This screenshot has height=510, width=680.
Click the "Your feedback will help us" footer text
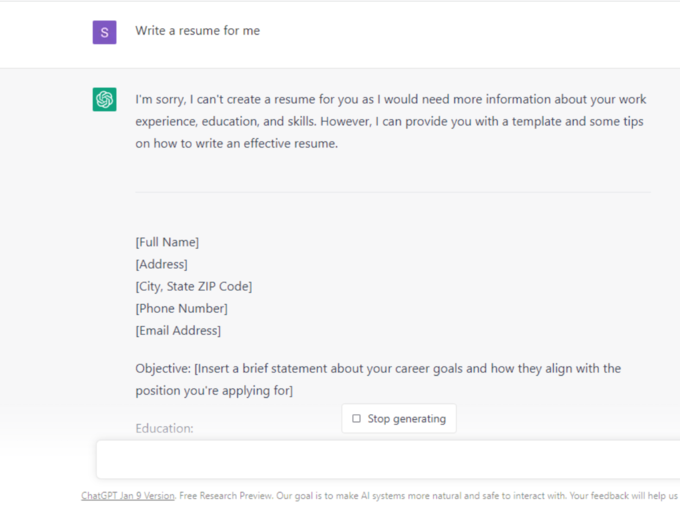pos(623,496)
